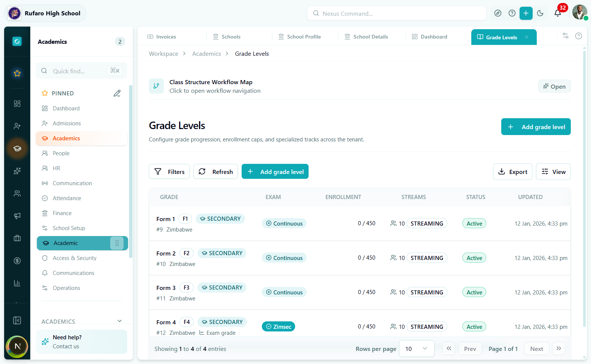The height and width of the screenshot is (364, 591).
Task: Sort by the ENROLLMENT column header
Action: click(343, 197)
